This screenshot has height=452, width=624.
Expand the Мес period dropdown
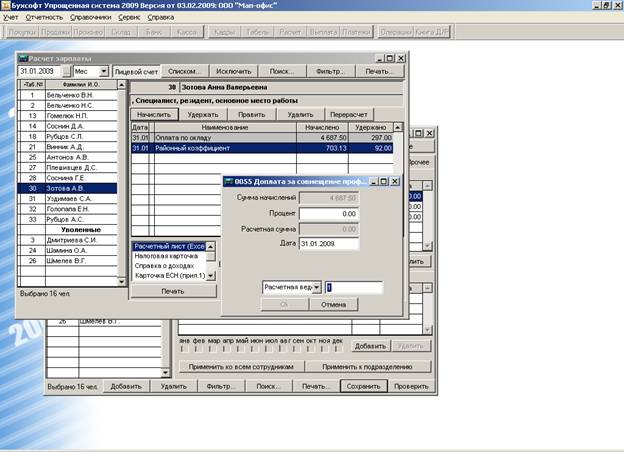click(103, 72)
